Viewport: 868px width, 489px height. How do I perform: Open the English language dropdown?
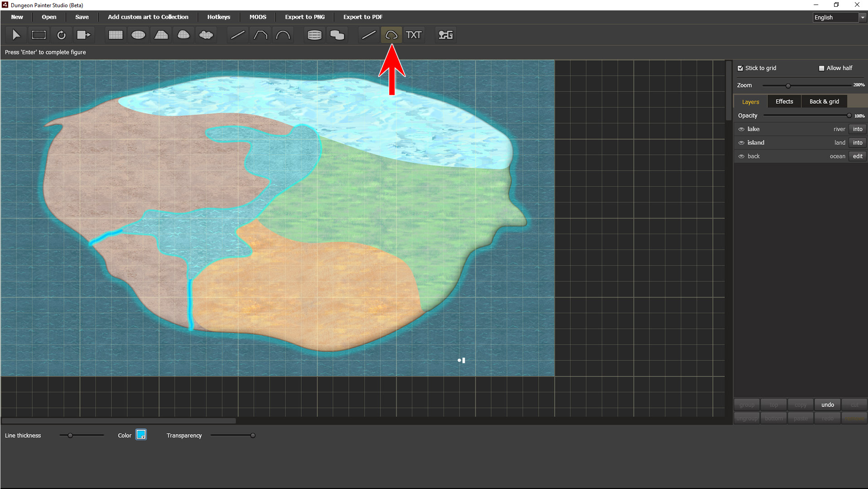(x=839, y=17)
